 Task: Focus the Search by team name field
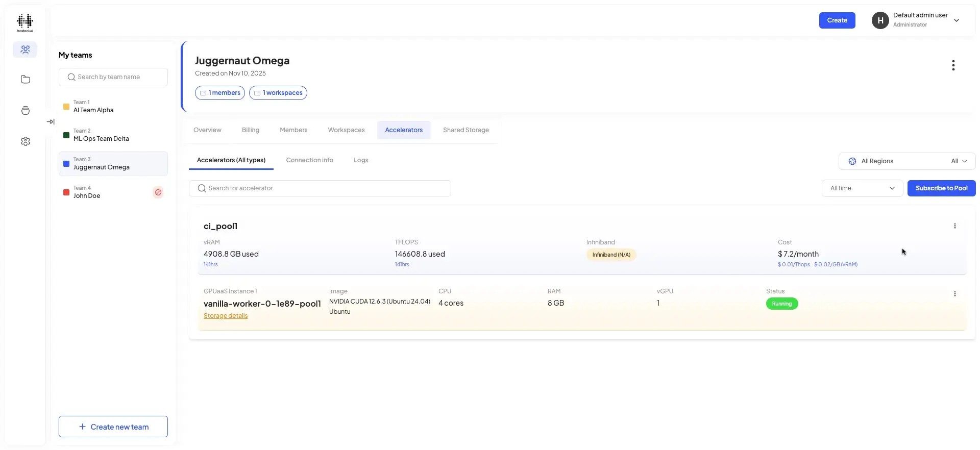[113, 77]
